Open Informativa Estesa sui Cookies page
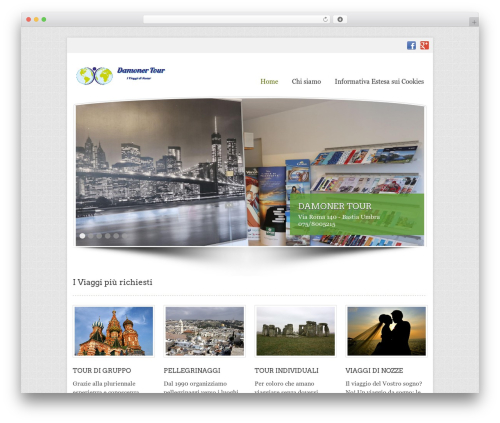 pos(379,81)
